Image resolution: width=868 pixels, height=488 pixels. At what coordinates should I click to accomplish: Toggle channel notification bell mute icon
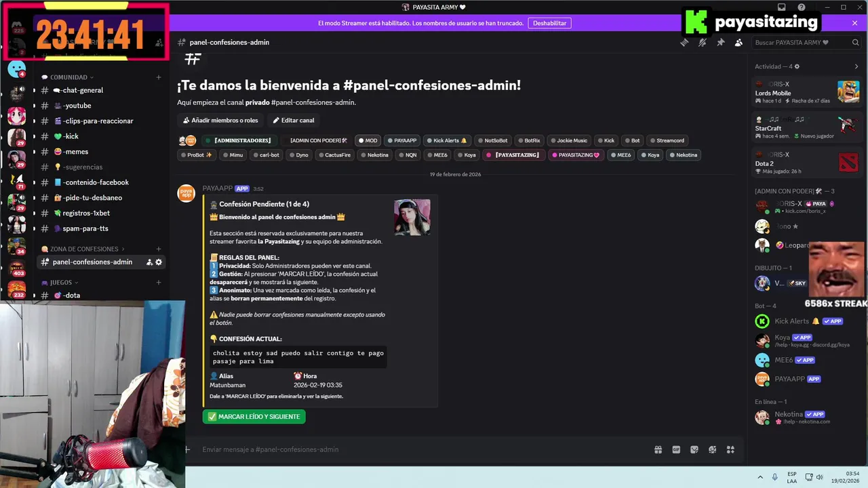(703, 42)
